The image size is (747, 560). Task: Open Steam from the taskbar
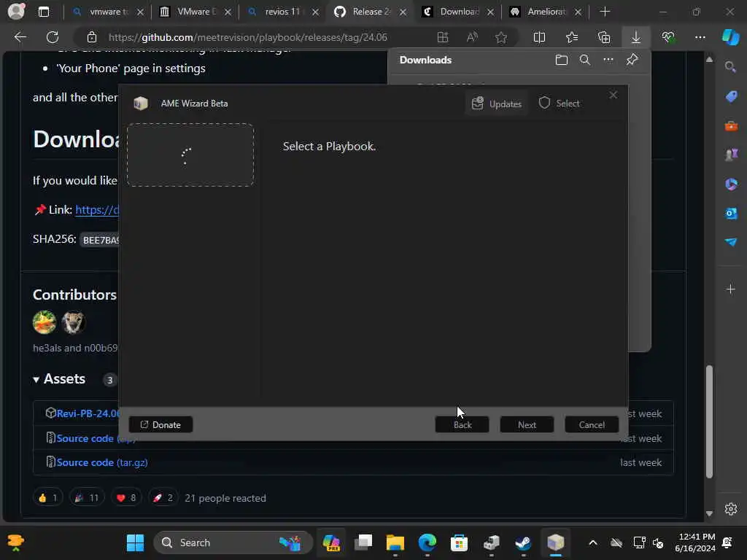point(523,542)
